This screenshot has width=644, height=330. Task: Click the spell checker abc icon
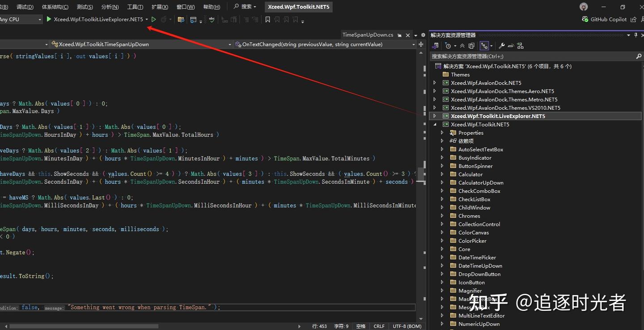[x=212, y=19]
